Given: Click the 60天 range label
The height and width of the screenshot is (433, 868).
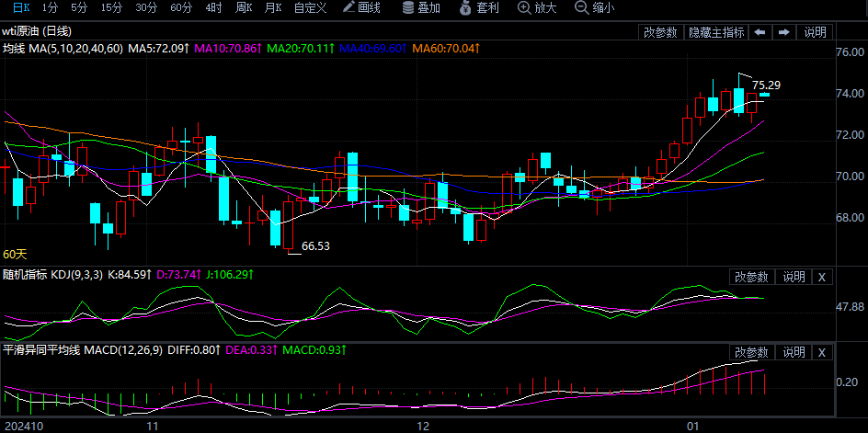Looking at the screenshot, I should click(16, 254).
